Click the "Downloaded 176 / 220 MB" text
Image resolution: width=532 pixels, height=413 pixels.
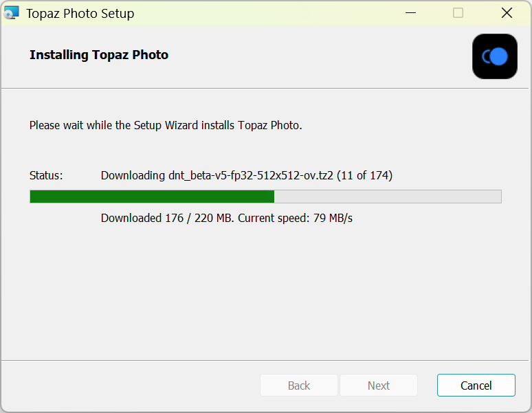point(168,219)
